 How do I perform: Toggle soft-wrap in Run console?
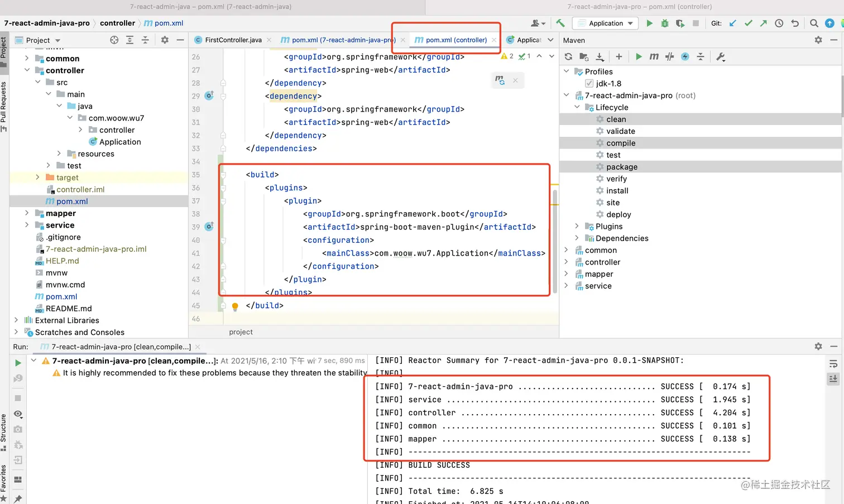pyautogui.click(x=833, y=364)
